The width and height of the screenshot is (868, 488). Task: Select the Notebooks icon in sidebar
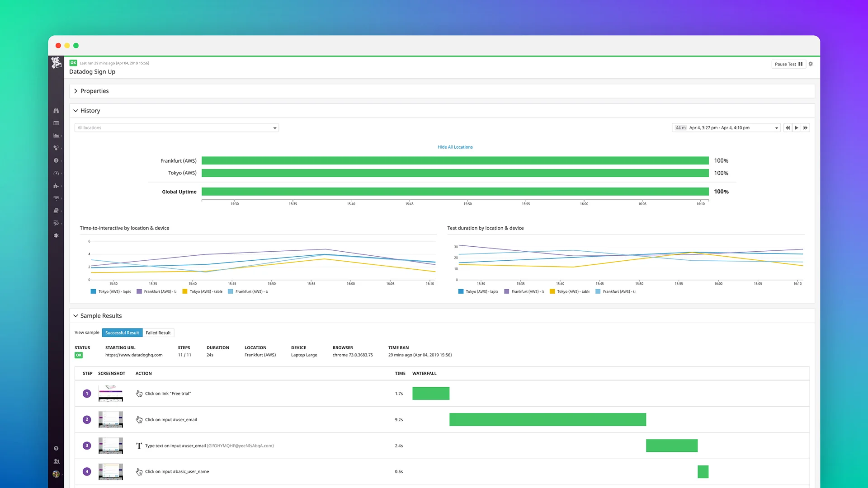[x=56, y=211]
